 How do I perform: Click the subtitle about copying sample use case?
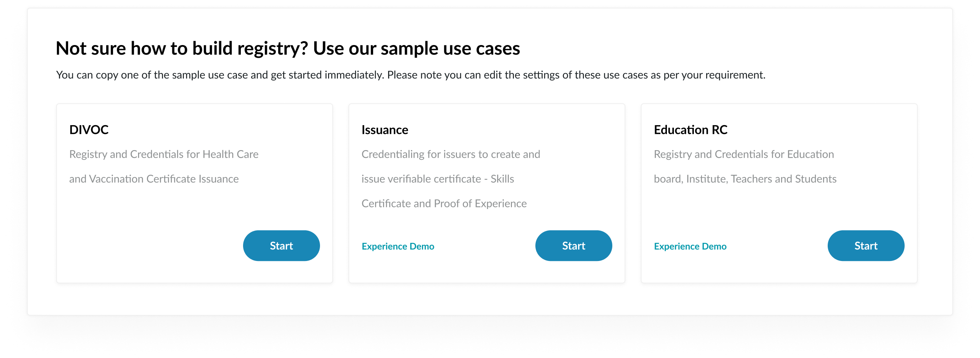pos(410,75)
